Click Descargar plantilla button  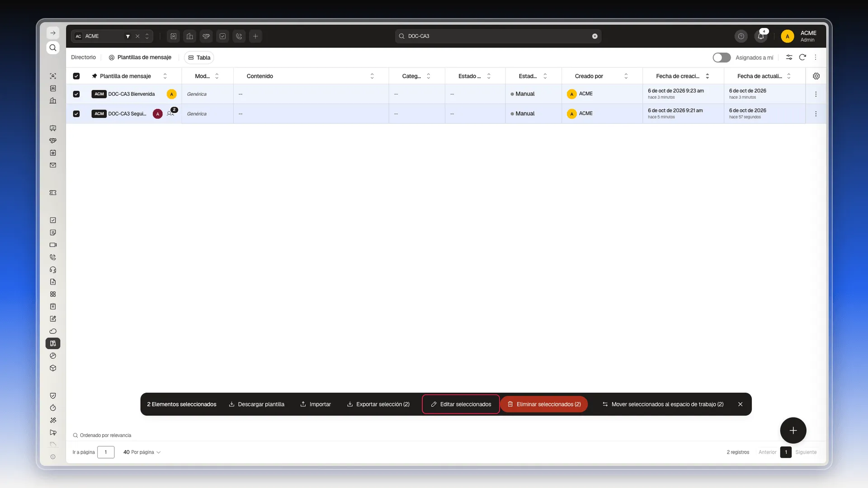(256, 404)
